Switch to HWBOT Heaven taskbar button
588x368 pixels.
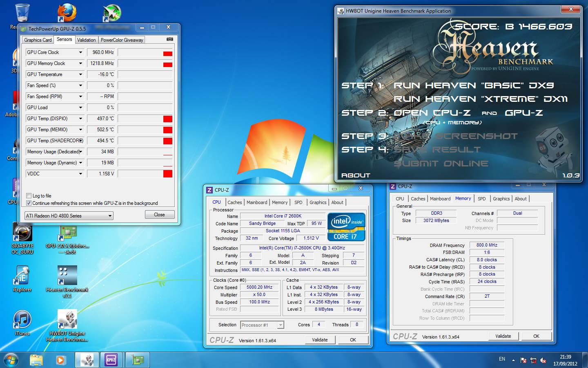pyautogui.click(x=87, y=360)
